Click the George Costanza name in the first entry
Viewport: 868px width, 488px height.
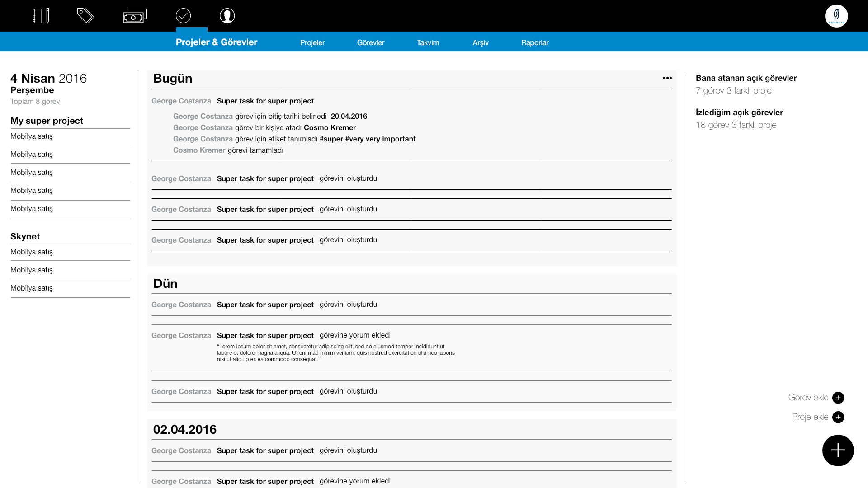pyautogui.click(x=181, y=101)
